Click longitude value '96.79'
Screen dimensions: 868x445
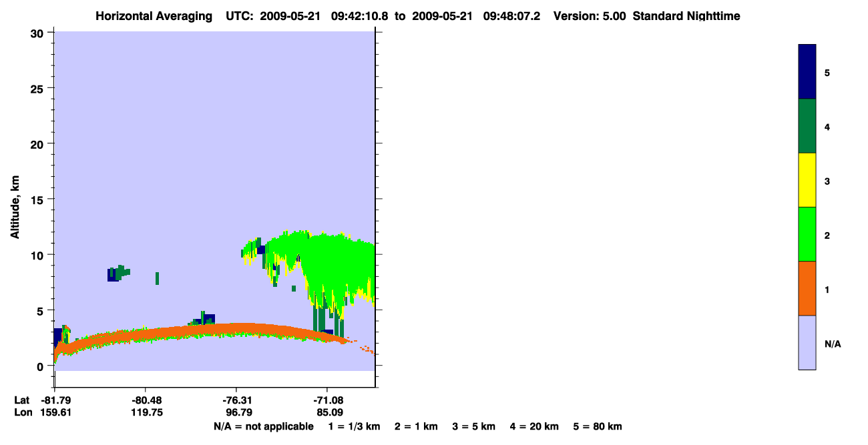(x=239, y=412)
